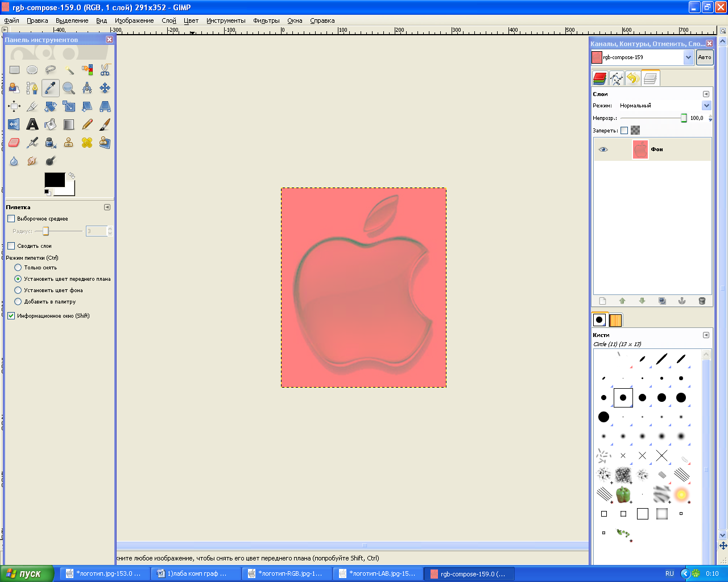
Task: Select the Ellipse Select tool
Action: pos(32,70)
